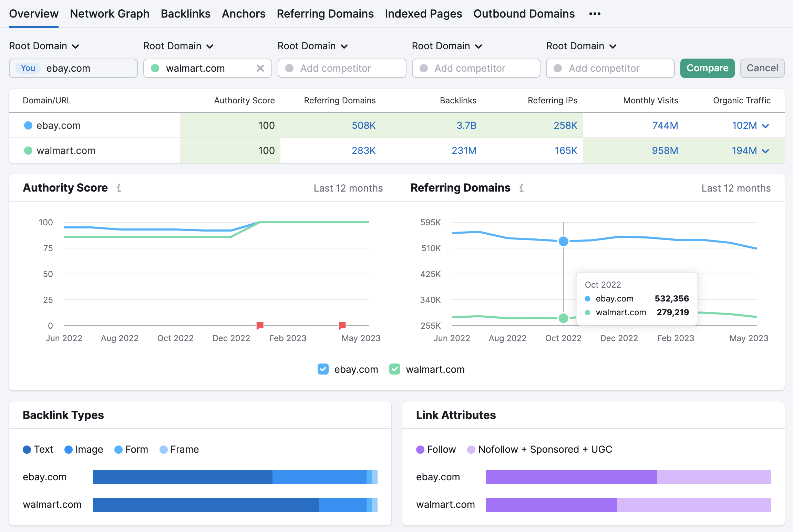The height and width of the screenshot is (532, 793).
Task: Click the blue legend dot beside ebay.com row
Action: 28,125
